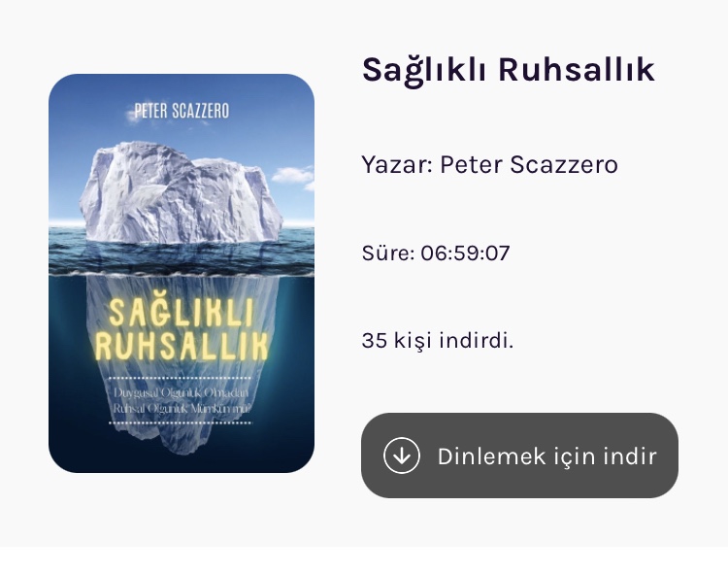Tap the 'Dinlemek için indir' button label
The image size is (728, 574).
click(x=546, y=456)
